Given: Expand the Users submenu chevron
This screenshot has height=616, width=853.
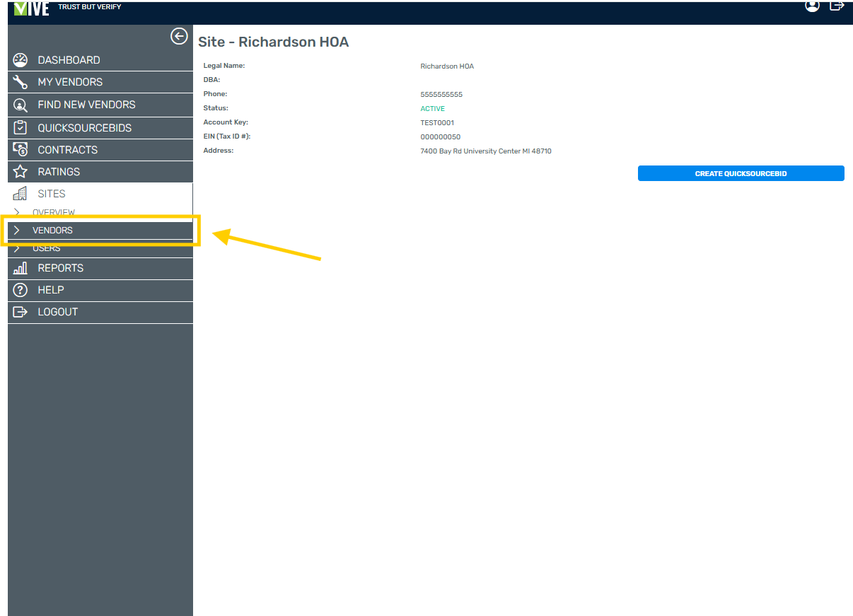Looking at the screenshot, I should pyautogui.click(x=17, y=248).
